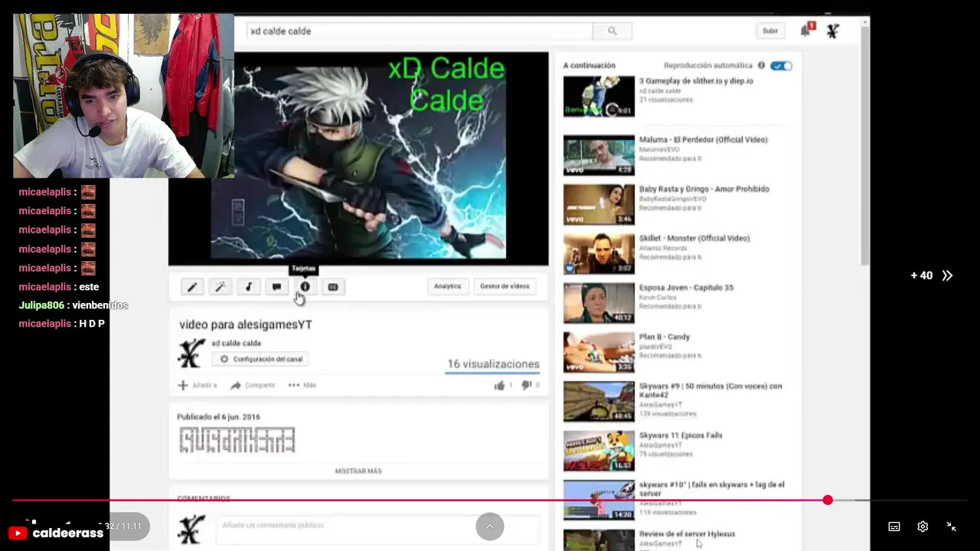
Task: Open 3 Gameplay de slither.io y diep.io thumbnail
Action: (x=599, y=96)
